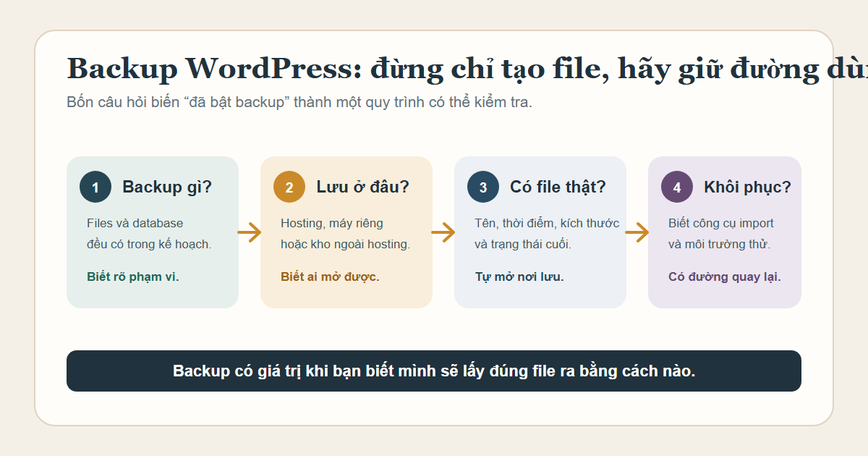The width and height of the screenshot is (868, 456).
Task: Click the step 3 number badge
Action: (x=483, y=187)
